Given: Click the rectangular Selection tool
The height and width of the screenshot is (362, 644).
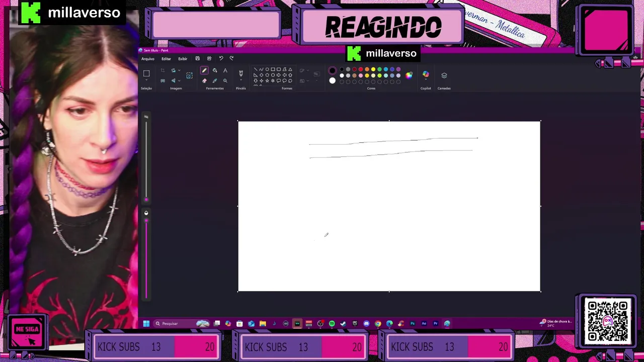Looking at the screenshot, I should pos(146,73).
